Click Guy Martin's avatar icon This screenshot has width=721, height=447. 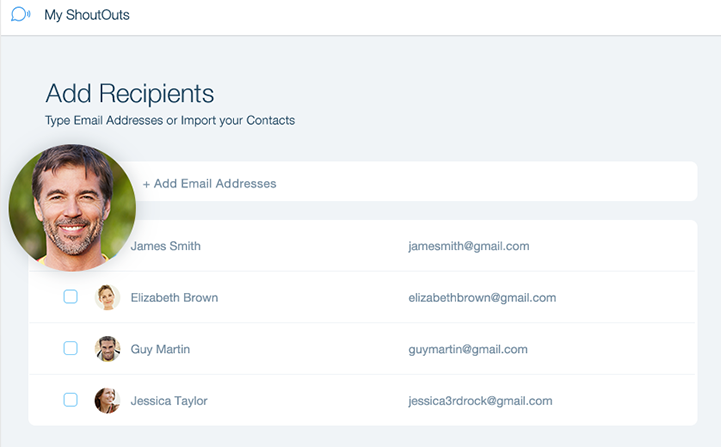[107, 349]
